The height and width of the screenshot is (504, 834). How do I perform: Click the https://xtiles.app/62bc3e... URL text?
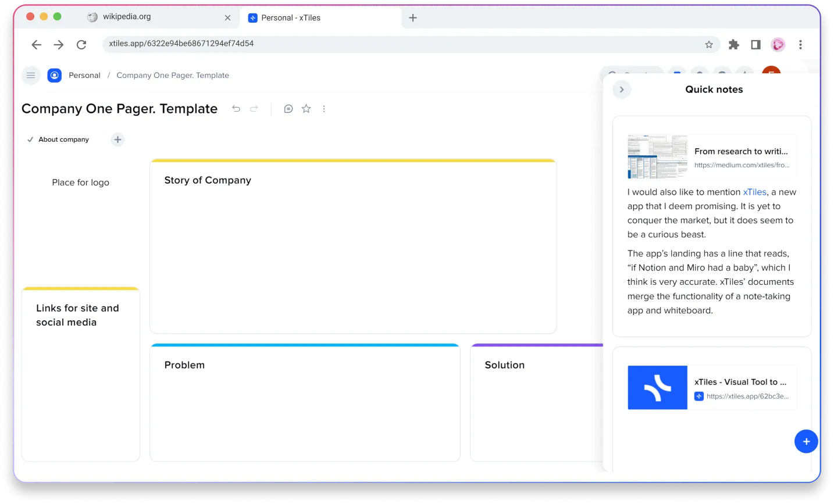point(748,396)
